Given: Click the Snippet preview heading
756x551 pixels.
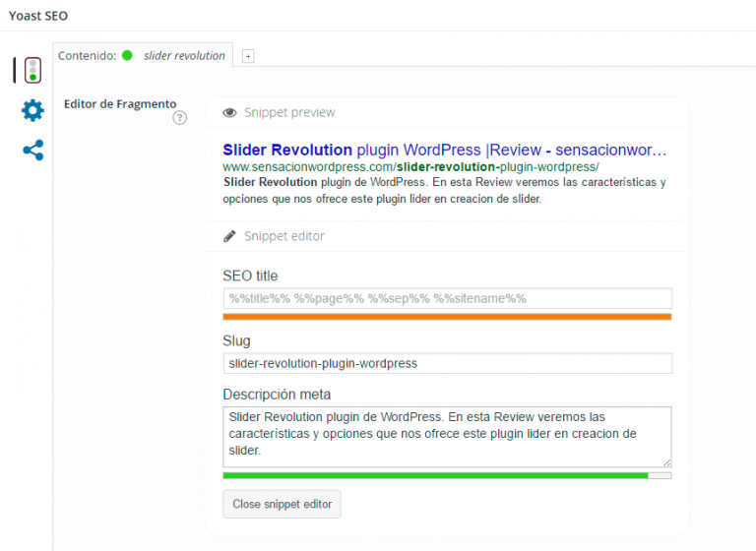Looking at the screenshot, I should pos(289,113).
